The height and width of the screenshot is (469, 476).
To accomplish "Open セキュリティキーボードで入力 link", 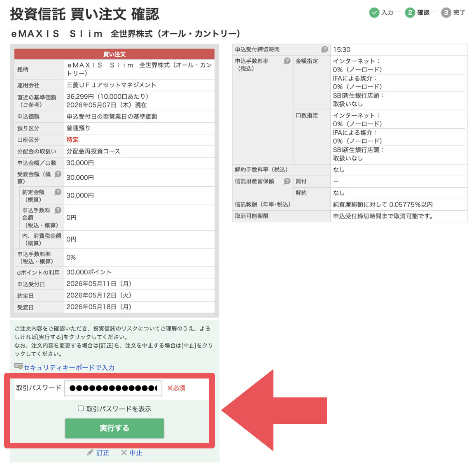I will point(69,367).
